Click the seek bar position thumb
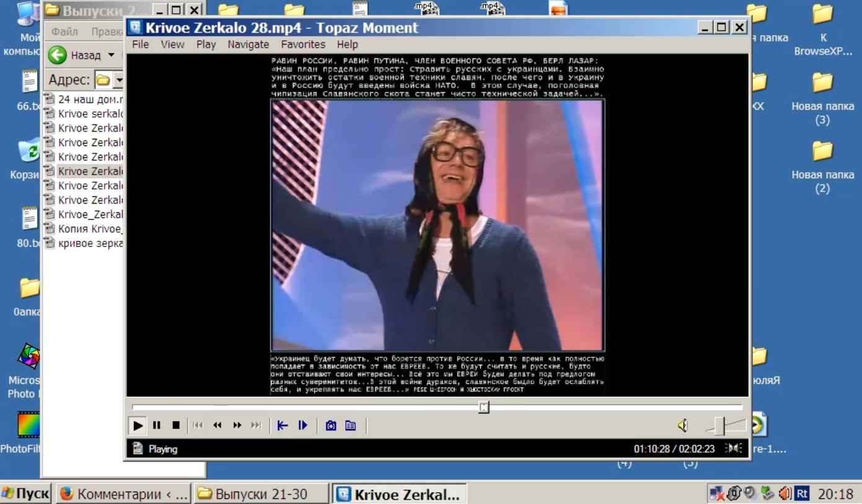Image resolution: width=862 pixels, height=504 pixels. point(484,407)
